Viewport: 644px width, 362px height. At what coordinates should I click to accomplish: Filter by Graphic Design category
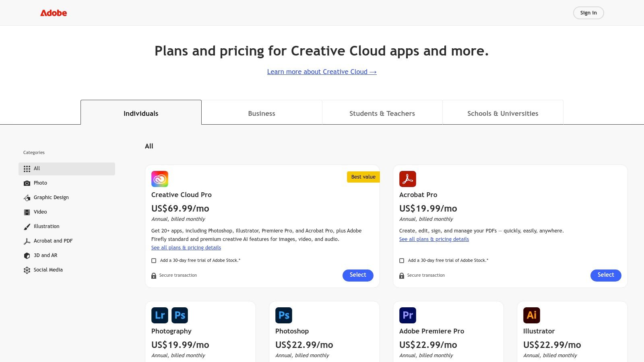coord(51,197)
